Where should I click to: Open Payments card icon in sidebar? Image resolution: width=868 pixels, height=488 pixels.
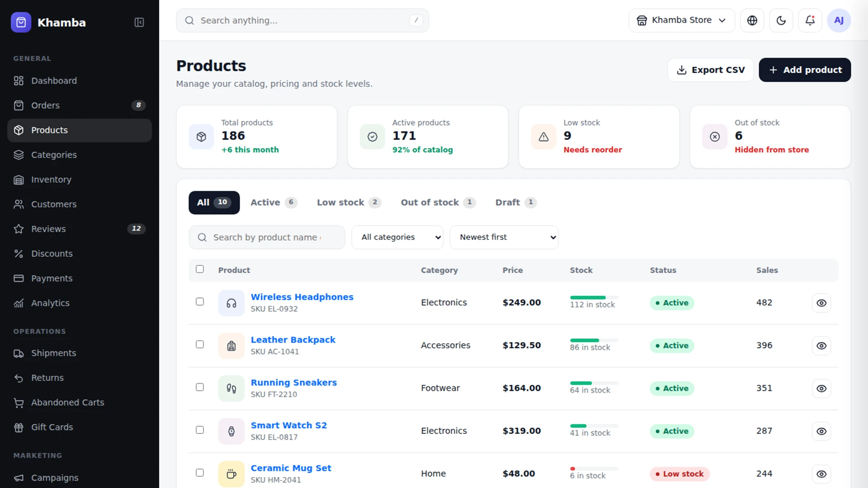(x=19, y=278)
